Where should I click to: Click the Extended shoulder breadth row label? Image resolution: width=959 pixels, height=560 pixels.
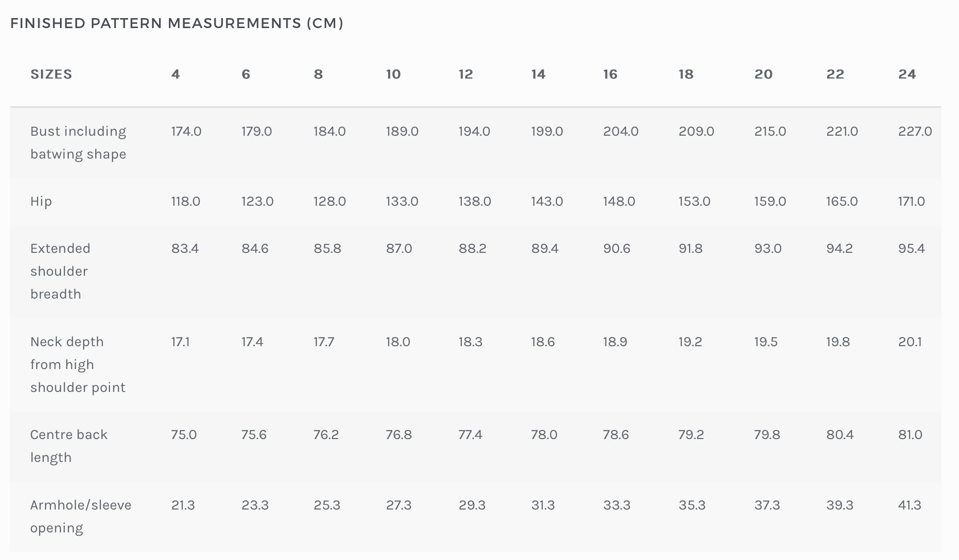pyautogui.click(x=60, y=271)
